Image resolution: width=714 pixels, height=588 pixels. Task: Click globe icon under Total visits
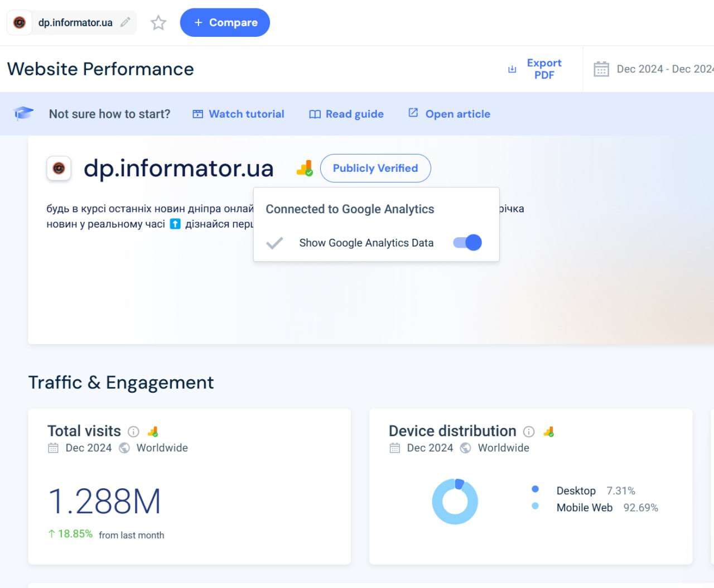[124, 448]
